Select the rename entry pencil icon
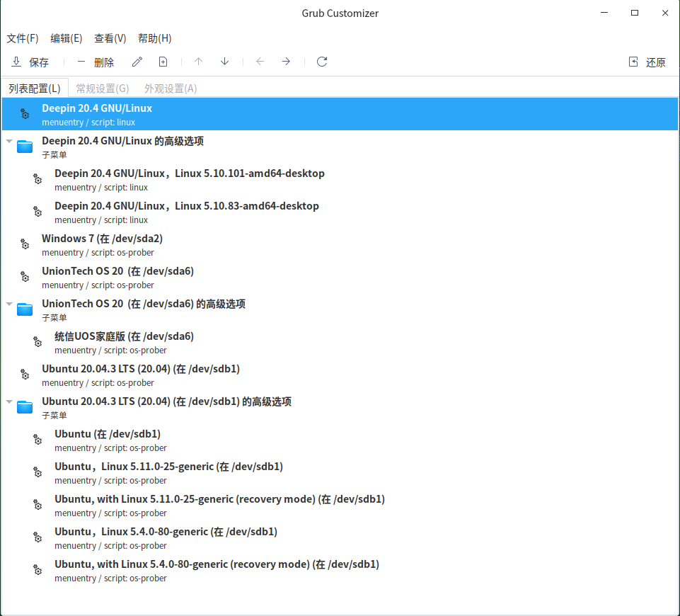 137,62
